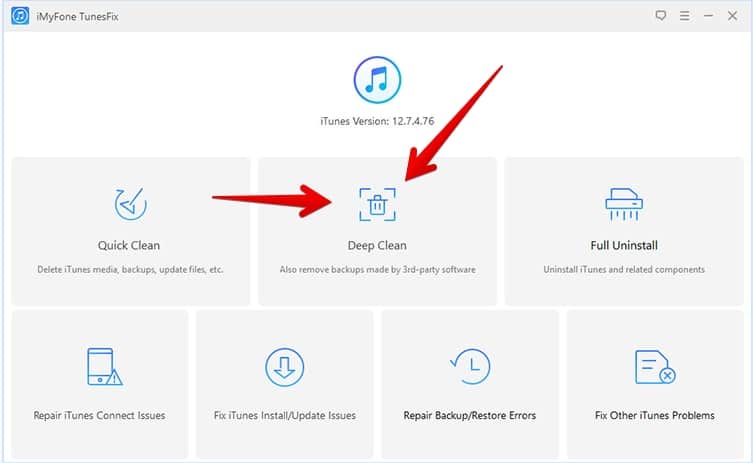The height and width of the screenshot is (463, 753).
Task: Click the Full Uninstall label
Action: (x=624, y=245)
